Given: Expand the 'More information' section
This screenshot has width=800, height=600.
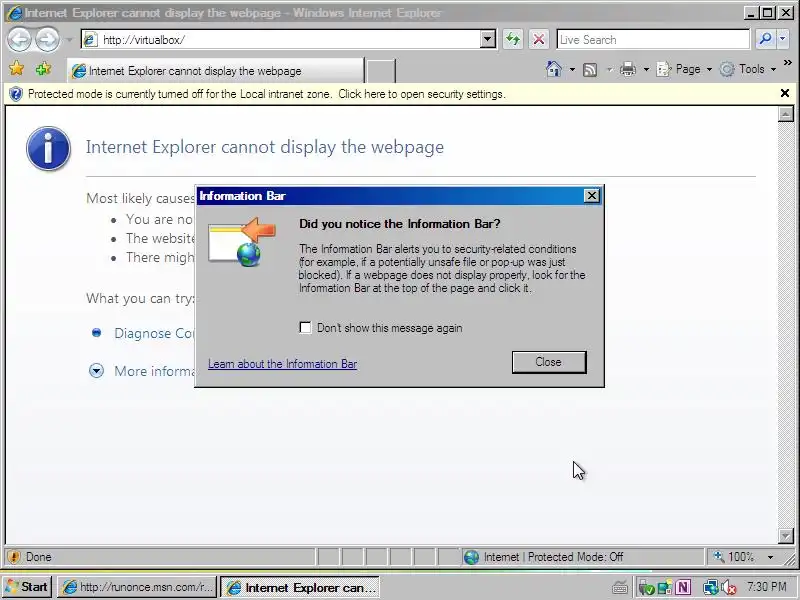Looking at the screenshot, I should click(96, 370).
